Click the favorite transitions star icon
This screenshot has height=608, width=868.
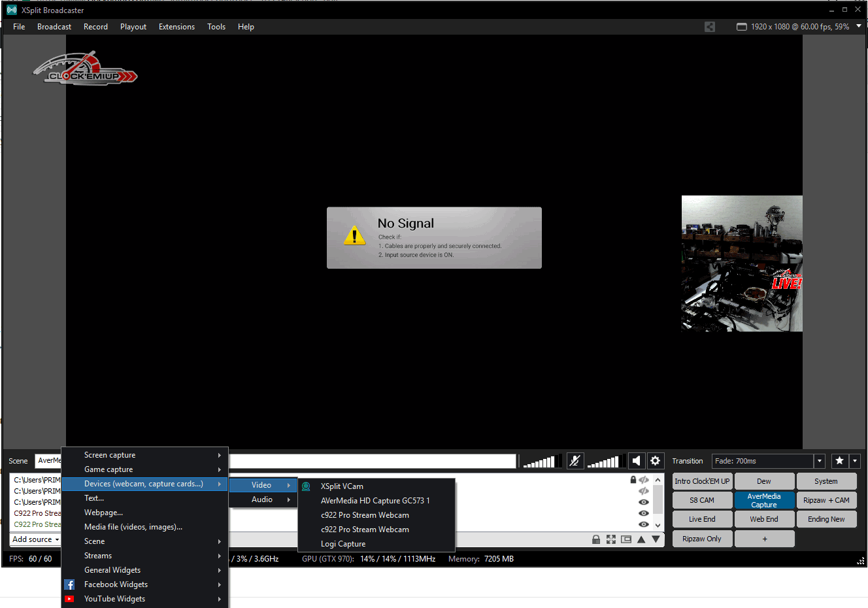tap(840, 461)
